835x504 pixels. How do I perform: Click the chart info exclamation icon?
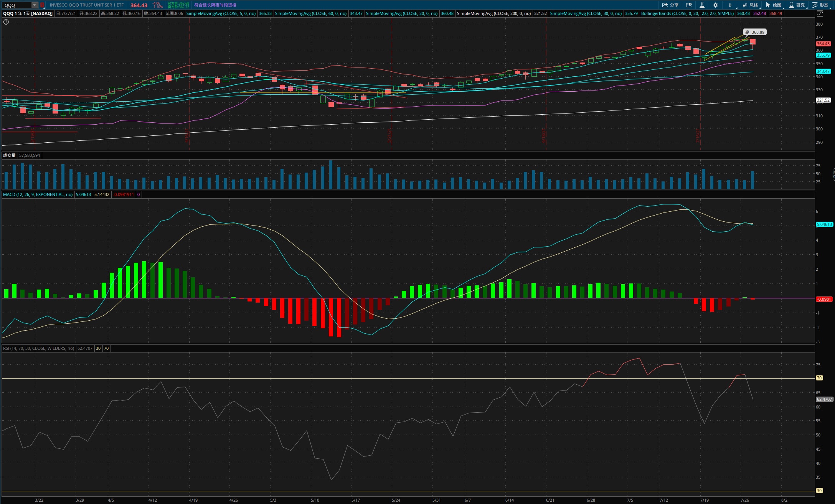click(6, 22)
